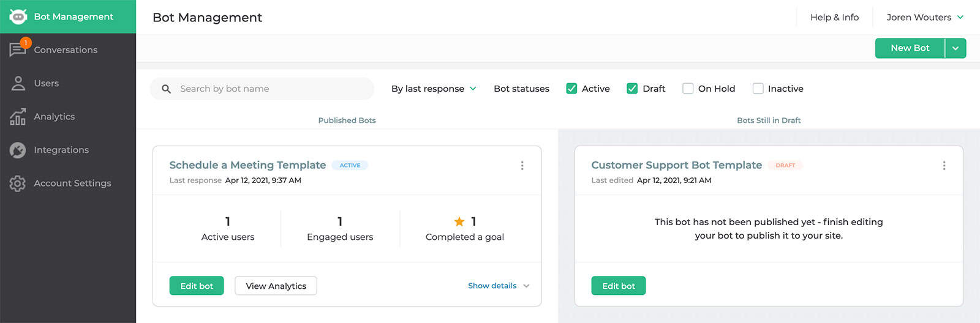Screen dimensions: 980x323
Task: Check the Inactive status checkbox
Action: [758, 88]
